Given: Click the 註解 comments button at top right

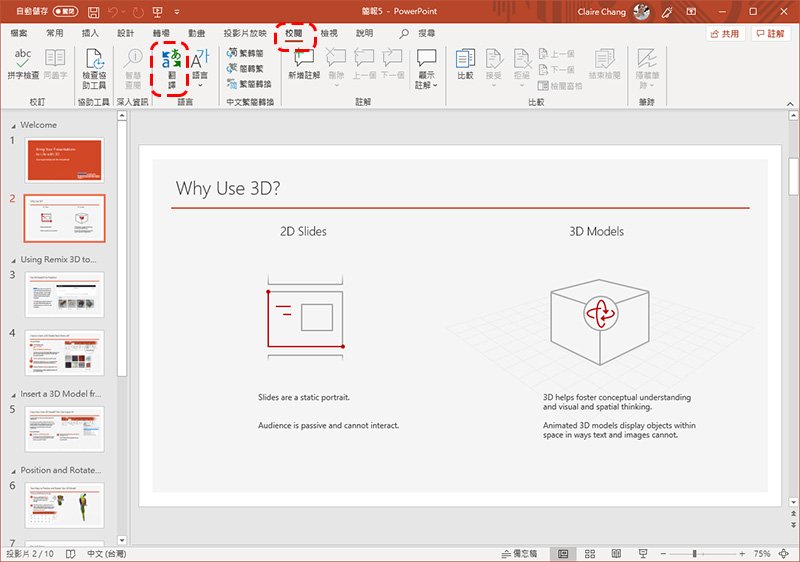Looking at the screenshot, I should point(769,33).
